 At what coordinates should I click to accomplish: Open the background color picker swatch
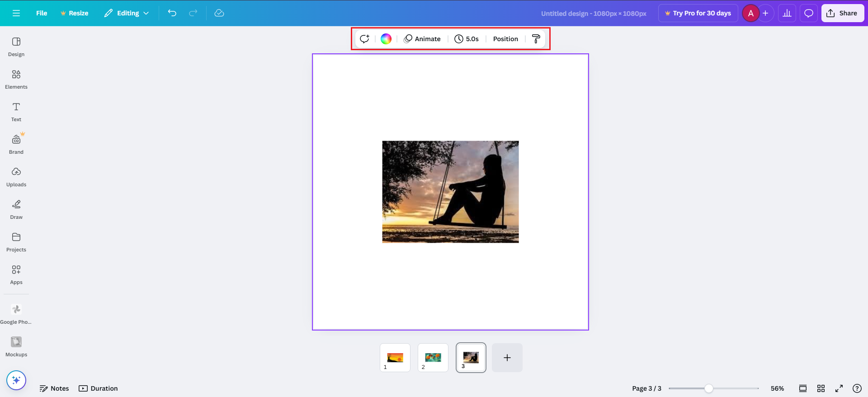pos(386,39)
